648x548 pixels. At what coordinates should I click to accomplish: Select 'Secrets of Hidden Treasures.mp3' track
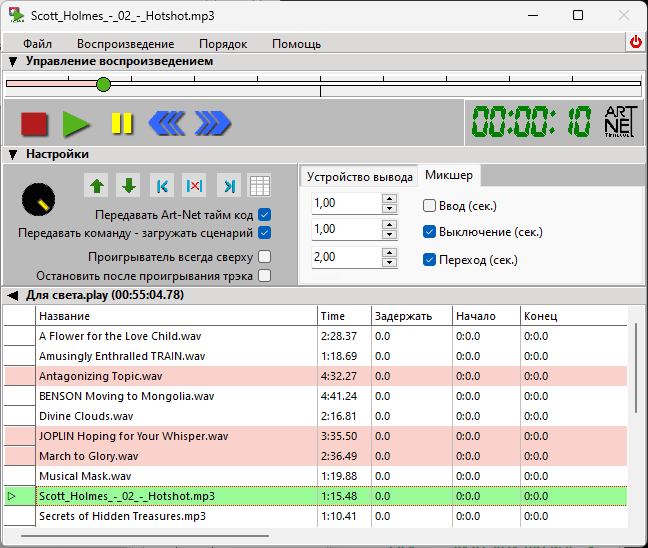click(316, 516)
